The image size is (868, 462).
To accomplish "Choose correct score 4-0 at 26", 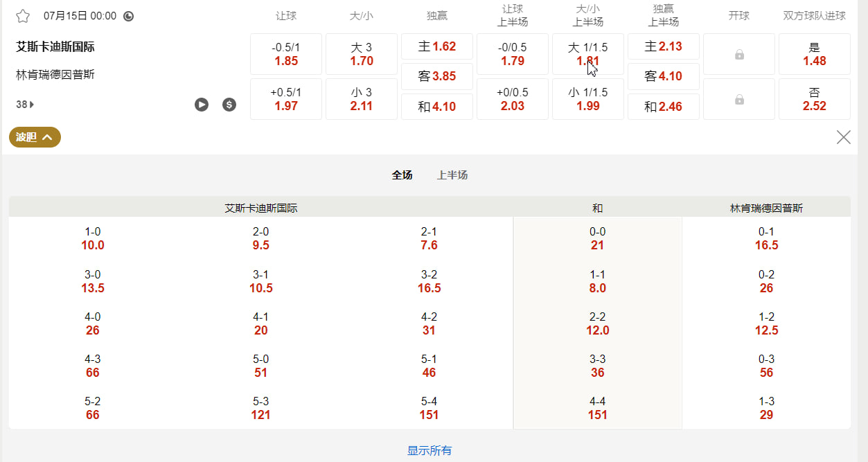I will pyautogui.click(x=93, y=323).
